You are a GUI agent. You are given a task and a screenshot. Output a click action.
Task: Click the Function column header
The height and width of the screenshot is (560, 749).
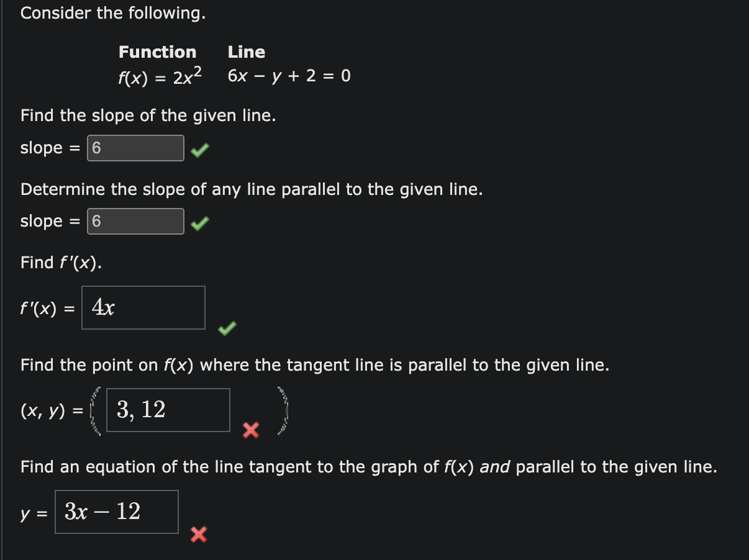click(x=158, y=52)
